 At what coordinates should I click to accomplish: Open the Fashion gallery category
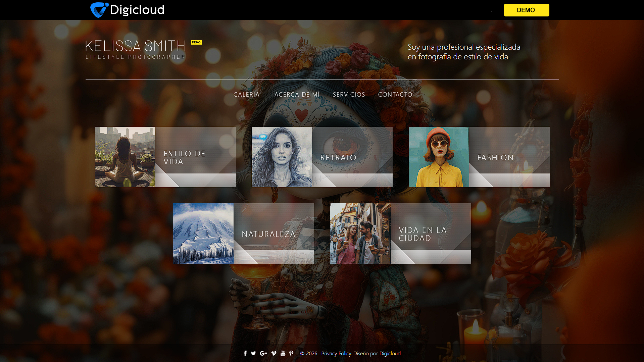pyautogui.click(x=479, y=157)
